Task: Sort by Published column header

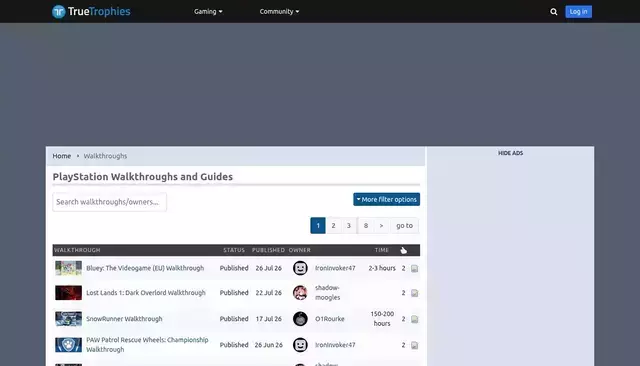Action: 268,250
